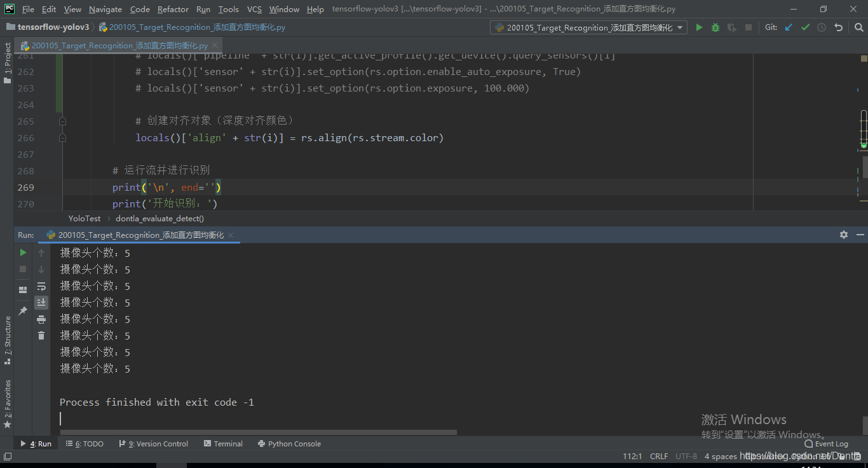Click the toolbar Stop square icon
Image resolution: width=868 pixels, height=468 pixels.
pyautogui.click(x=749, y=27)
